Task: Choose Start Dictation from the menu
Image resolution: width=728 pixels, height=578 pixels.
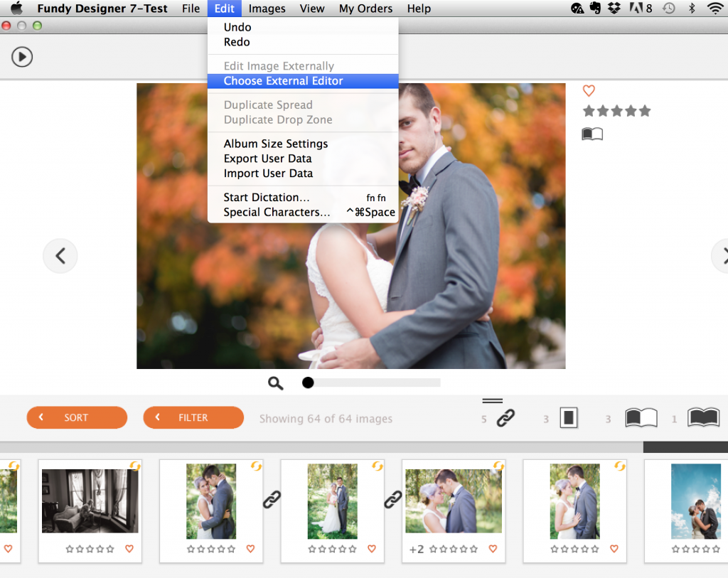Action: pyautogui.click(x=303, y=198)
